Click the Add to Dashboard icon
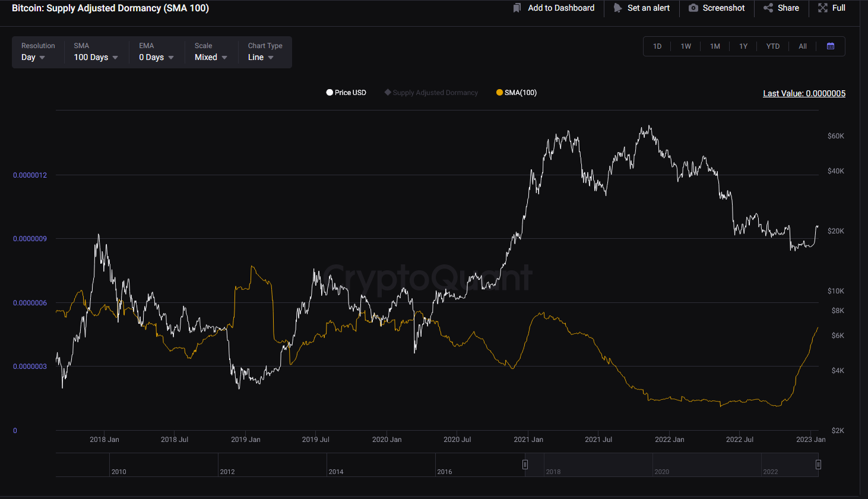868x499 pixels. click(x=518, y=8)
